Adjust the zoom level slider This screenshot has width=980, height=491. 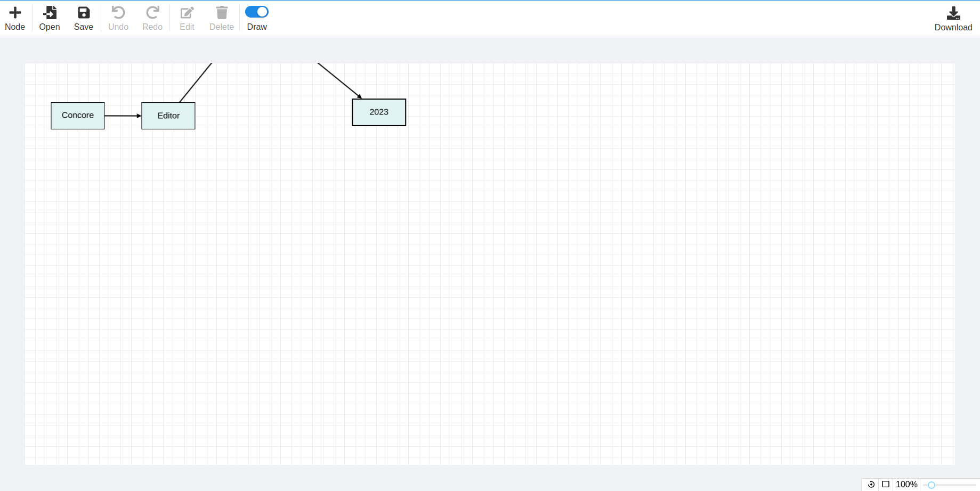coord(932,485)
